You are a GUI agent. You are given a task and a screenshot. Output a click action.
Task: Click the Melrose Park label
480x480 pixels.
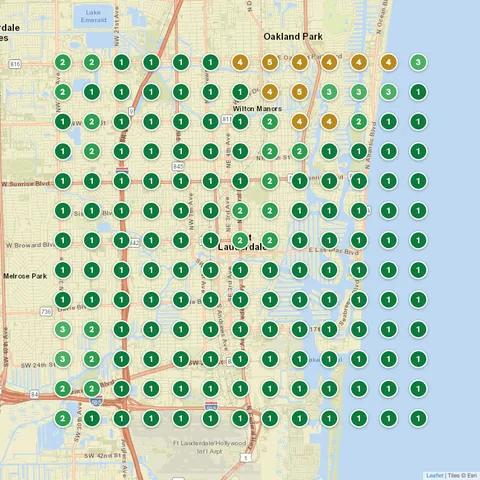point(25,276)
